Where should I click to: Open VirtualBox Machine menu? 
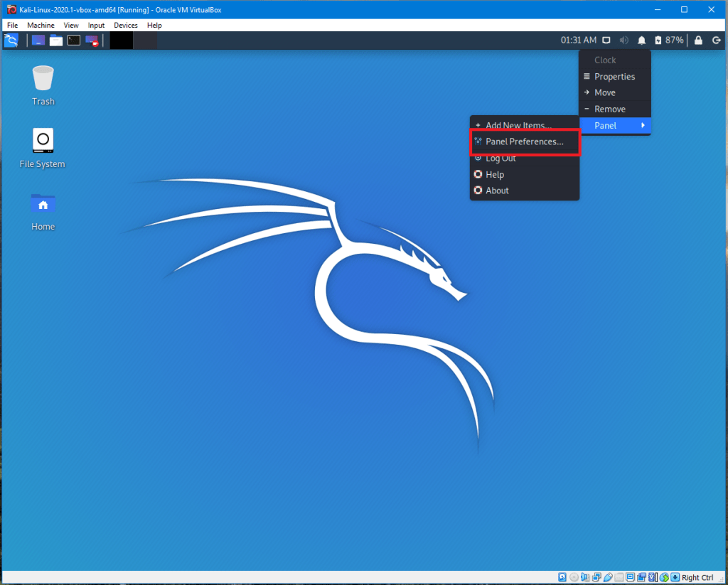click(41, 25)
